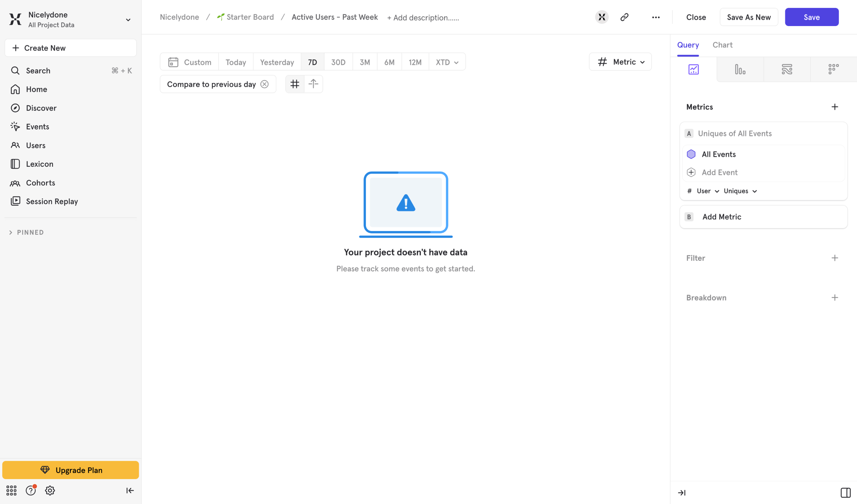
Task: Toggle the number value display mode
Action: click(x=295, y=84)
